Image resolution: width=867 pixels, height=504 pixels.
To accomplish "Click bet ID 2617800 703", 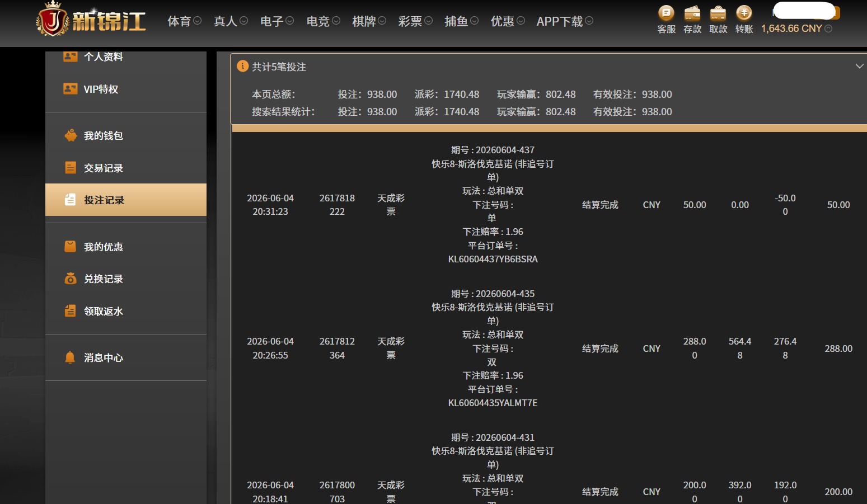I will tap(337, 492).
